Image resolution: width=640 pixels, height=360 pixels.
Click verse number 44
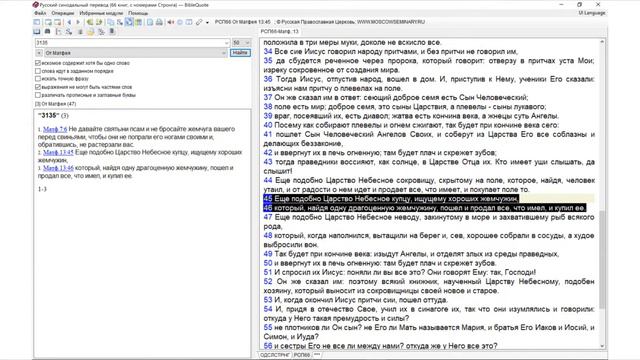pyautogui.click(x=268, y=180)
